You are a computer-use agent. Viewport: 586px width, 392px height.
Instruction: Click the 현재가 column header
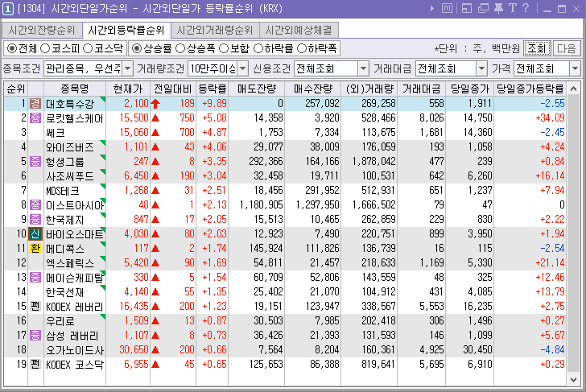coord(128,89)
